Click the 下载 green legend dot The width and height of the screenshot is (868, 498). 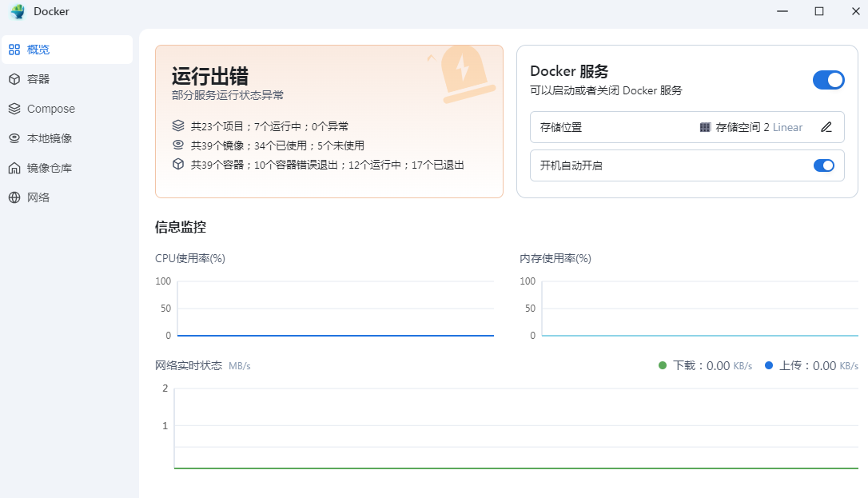(662, 365)
